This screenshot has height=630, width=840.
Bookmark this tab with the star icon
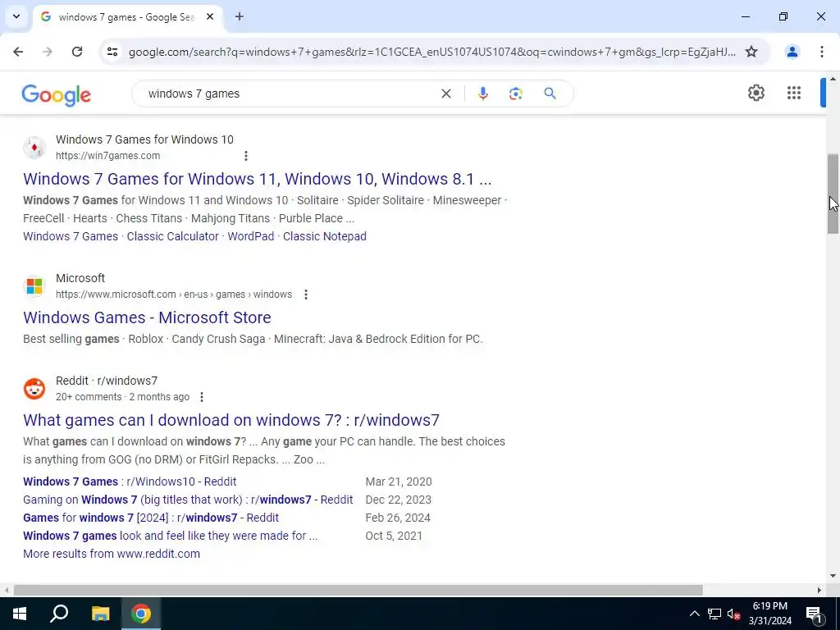click(x=751, y=52)
